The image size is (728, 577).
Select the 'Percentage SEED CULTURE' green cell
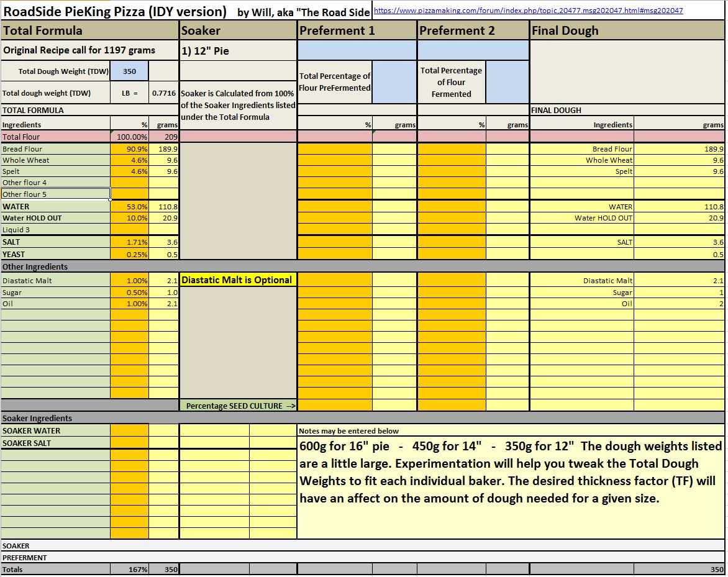(238, 406)
